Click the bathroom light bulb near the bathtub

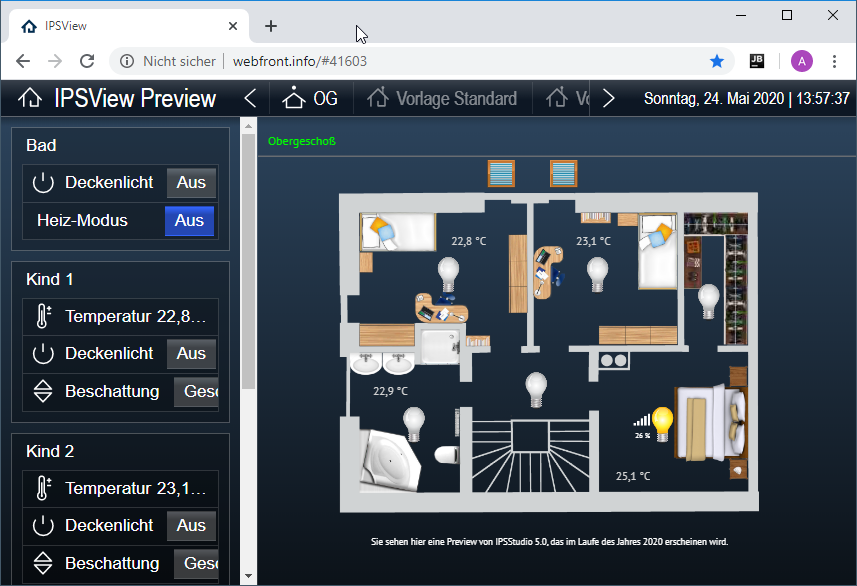[x=414, y=422]
